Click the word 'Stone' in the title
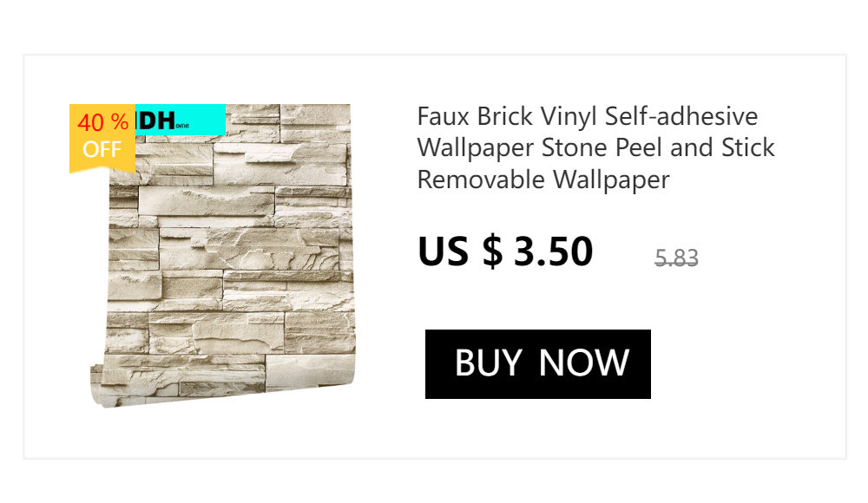Screen dimensions: 868x503 574,147
